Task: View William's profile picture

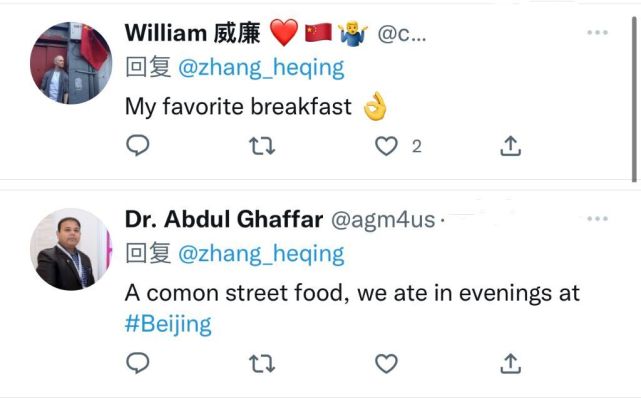Action: 71,63
